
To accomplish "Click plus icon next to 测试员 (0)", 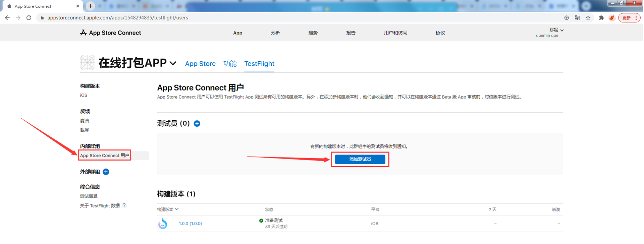I will 197,124.
